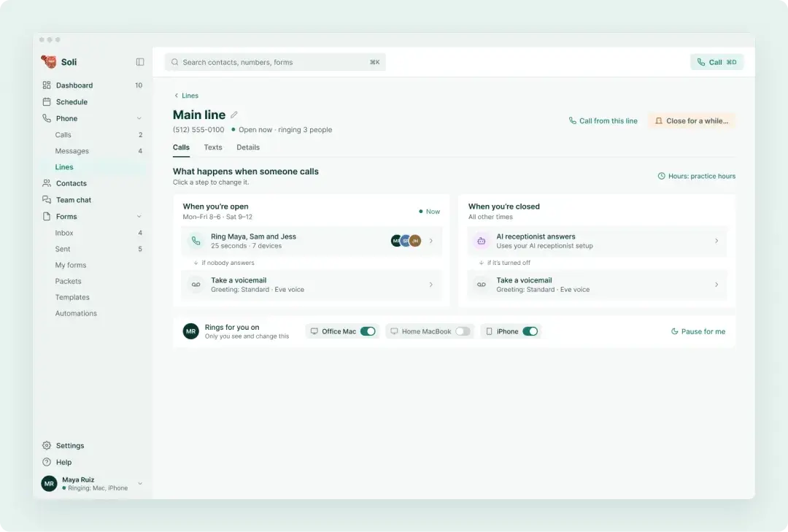Click voicemail icon in the open-hours card
Viewport: 788px width, 532px height.
click(196, 285)
